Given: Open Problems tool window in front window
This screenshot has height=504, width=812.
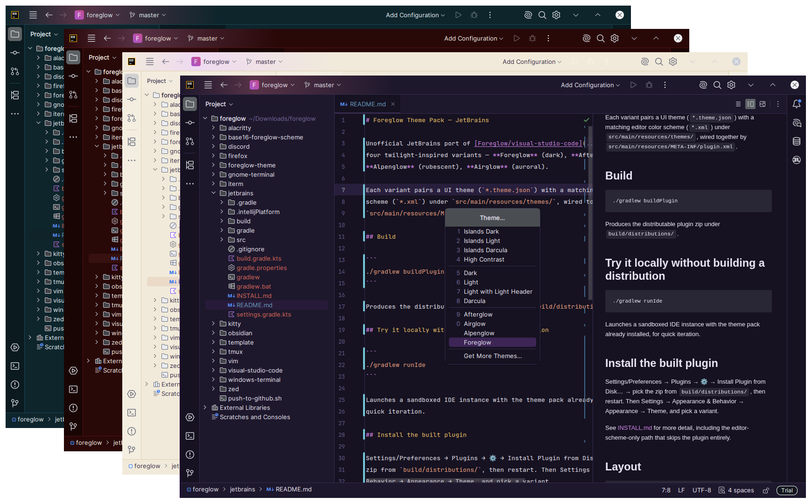Looking at the screenshot, I should click(x=190, y=455).
